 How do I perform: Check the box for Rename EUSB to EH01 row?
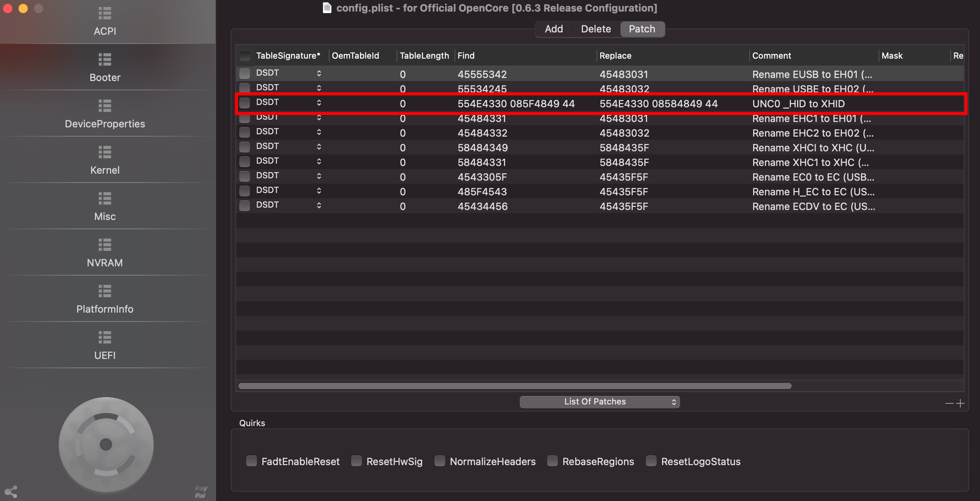click(245, 73)
